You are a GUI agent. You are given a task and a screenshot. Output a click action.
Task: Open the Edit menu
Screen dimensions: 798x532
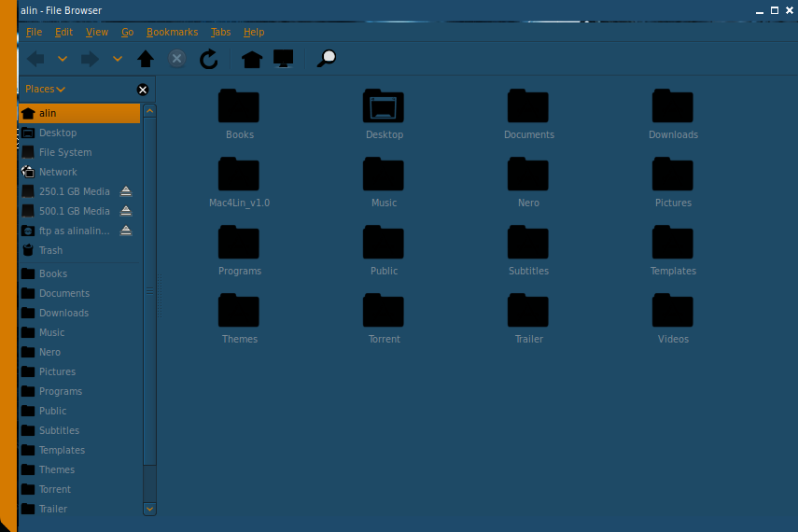[63, 32]
